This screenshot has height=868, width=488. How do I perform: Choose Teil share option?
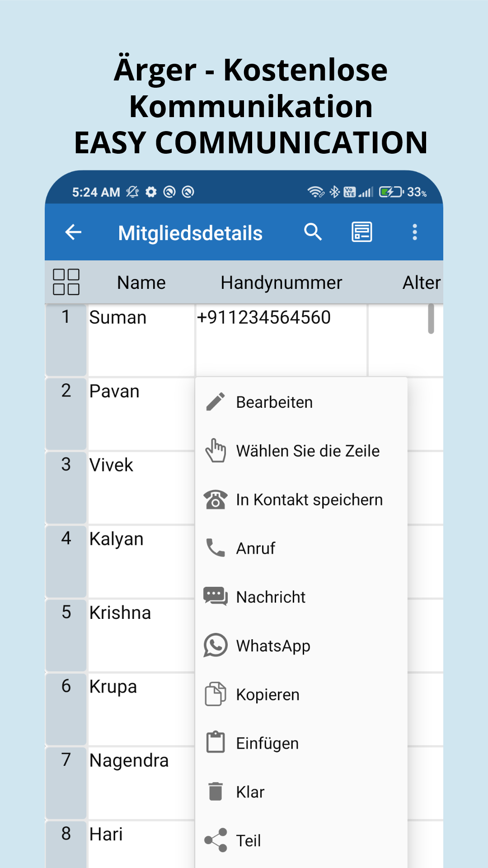click(x=301, y=841)
